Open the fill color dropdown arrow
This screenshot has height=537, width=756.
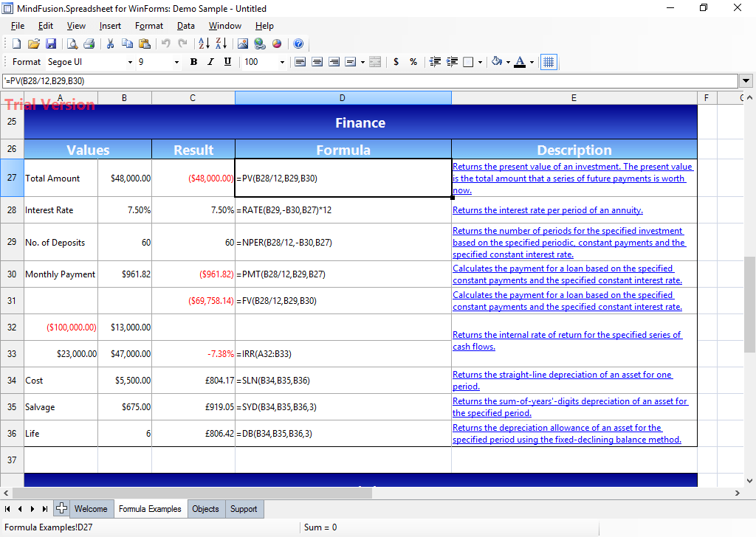point(507,62)
